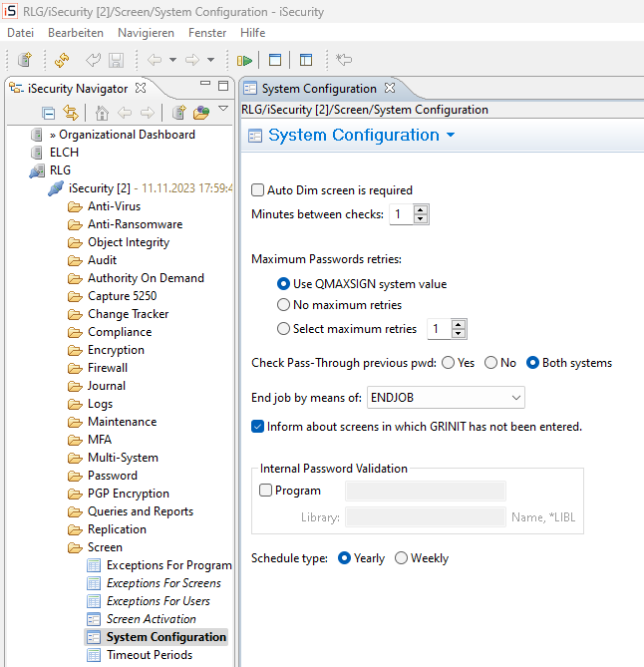Screen dimensions: 644x667
Task: Select No maximum retries option
Action: [283, 305]
